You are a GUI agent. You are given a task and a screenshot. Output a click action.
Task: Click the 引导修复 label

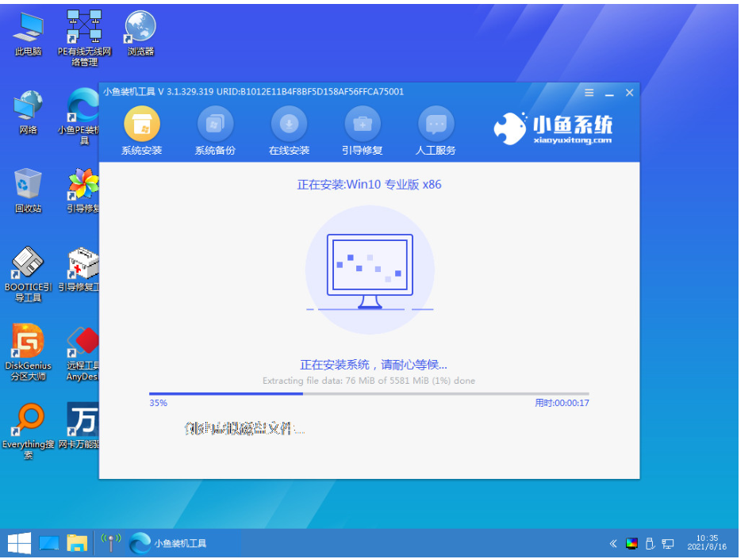point(362,151)
